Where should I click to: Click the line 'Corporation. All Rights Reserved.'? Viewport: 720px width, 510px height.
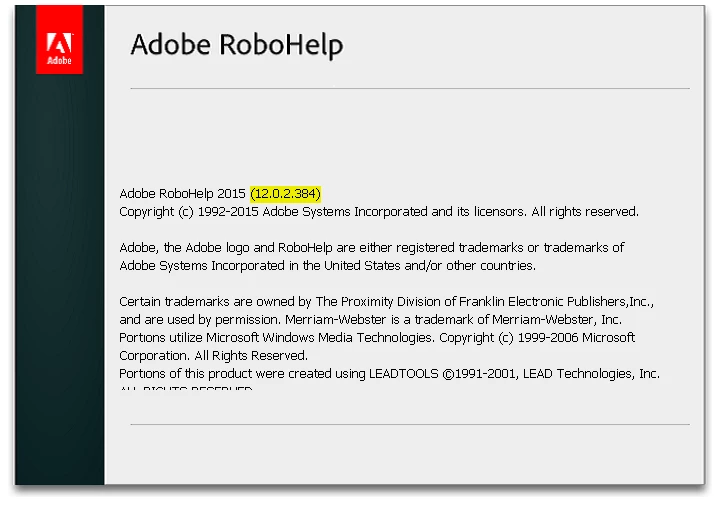(214, 355)
